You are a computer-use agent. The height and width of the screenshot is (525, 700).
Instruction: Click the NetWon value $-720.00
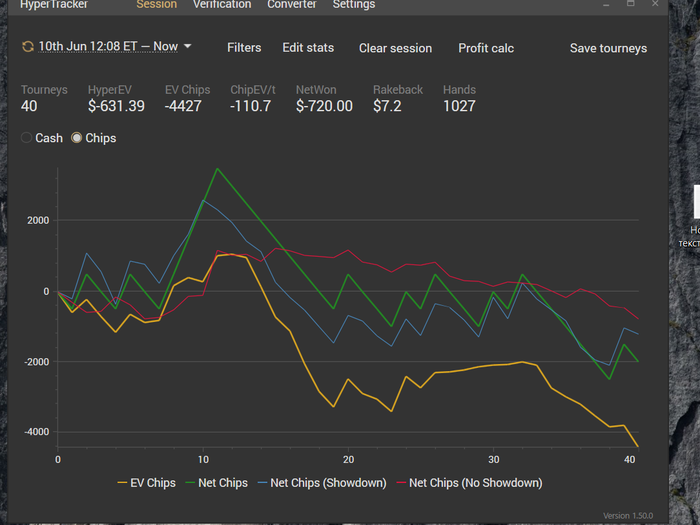point(324,106)
